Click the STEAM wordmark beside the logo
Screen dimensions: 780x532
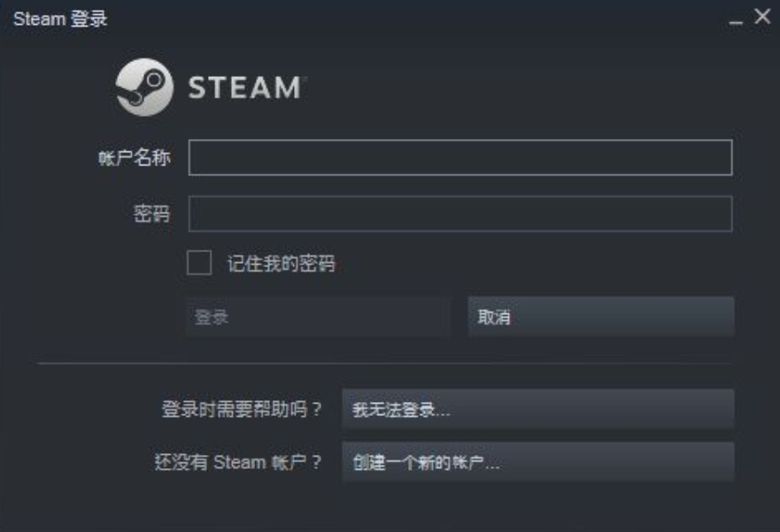245,88
